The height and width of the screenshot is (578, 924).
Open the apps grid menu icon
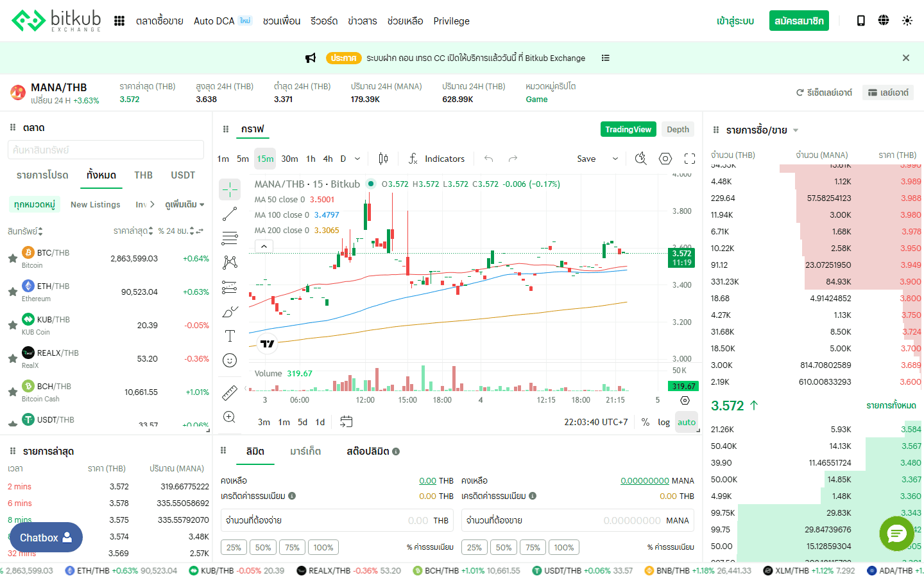pos(119,21)
